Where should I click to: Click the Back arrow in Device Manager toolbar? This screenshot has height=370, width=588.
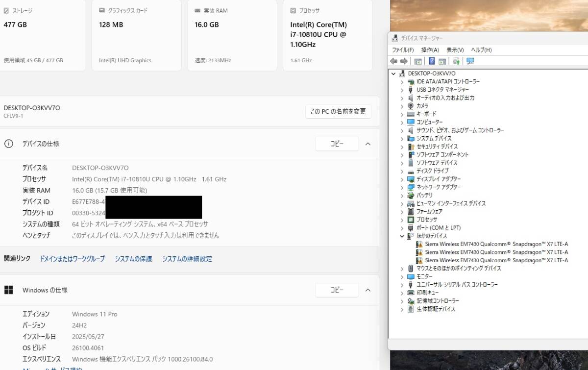click(393, 61)
